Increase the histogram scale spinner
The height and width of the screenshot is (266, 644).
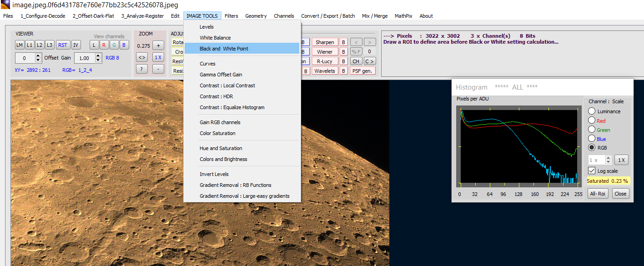click(x=608, y=158)
